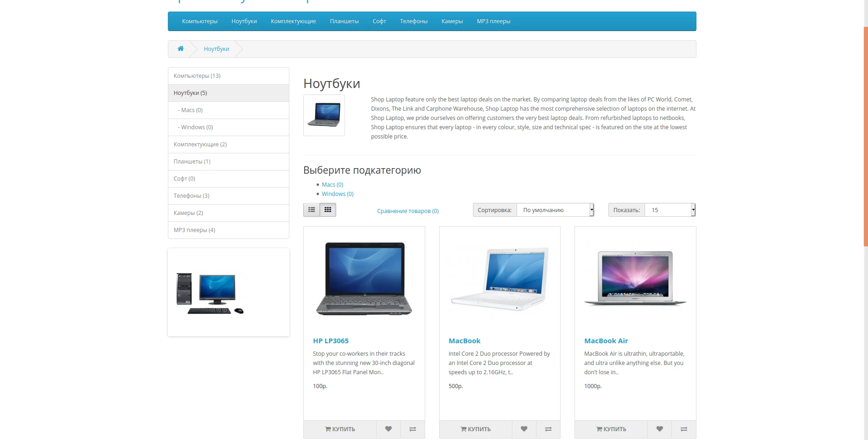Select Компьютеры (13) in sidebar
The image size is (868, 440).
[x=229, y=76]
